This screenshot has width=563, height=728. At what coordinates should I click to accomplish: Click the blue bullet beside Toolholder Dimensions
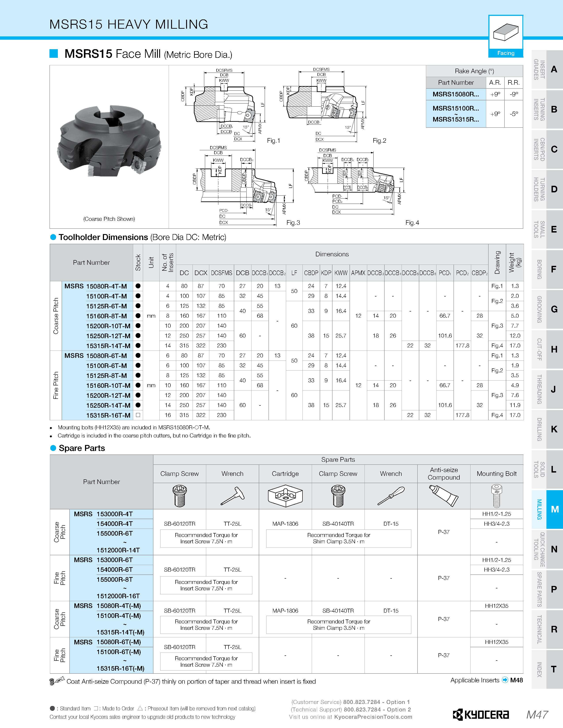click(53, 237)
